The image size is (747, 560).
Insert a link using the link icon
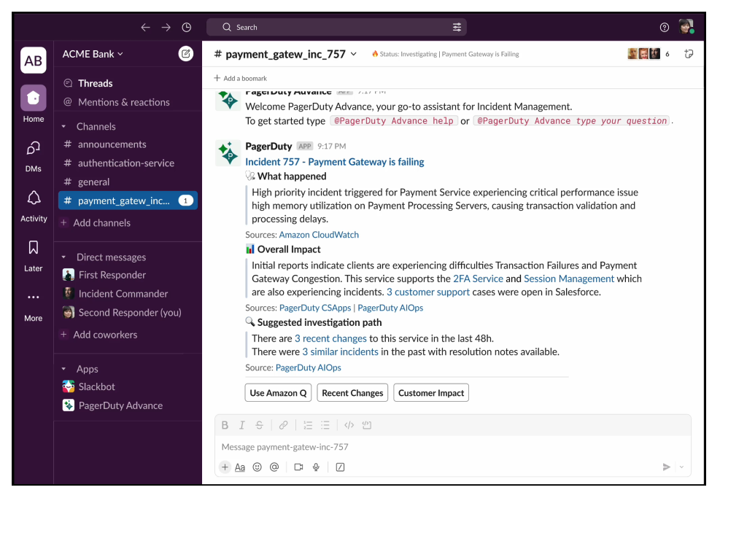coord(283,424)
